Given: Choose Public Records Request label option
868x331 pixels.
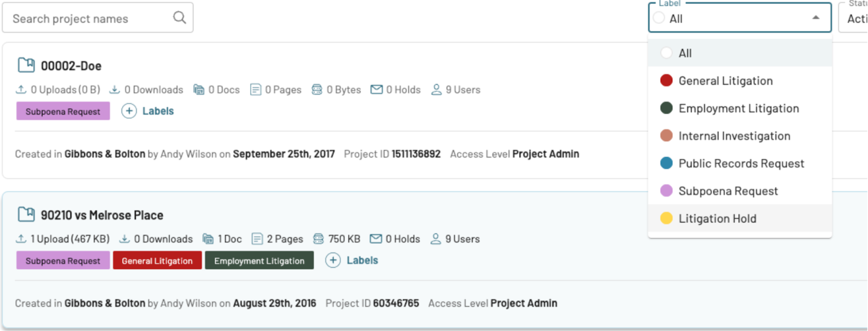Looking at the screenshot, I should 740,164.
